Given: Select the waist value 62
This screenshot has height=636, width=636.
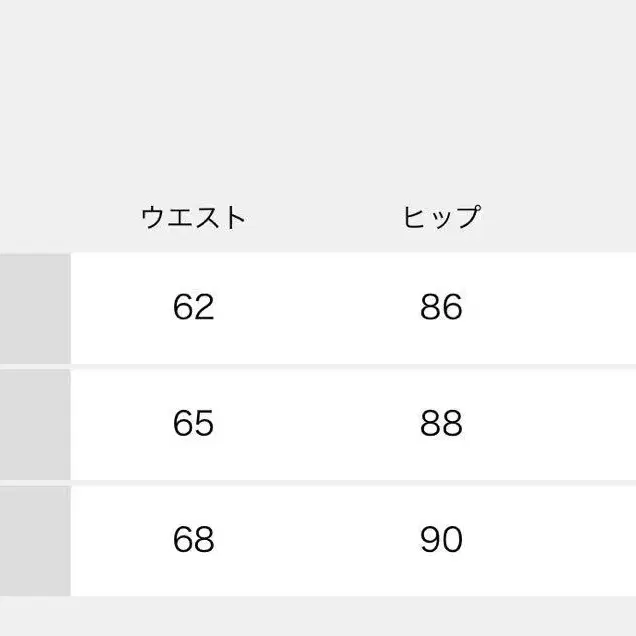Looking at the screenshot, I should pos(193,308).
